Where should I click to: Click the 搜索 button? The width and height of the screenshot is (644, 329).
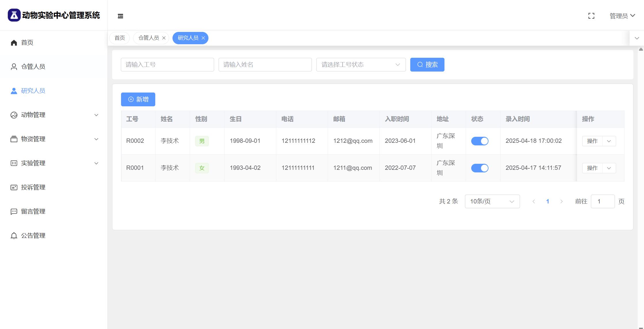pyautogui.click(x=427, y=65)
